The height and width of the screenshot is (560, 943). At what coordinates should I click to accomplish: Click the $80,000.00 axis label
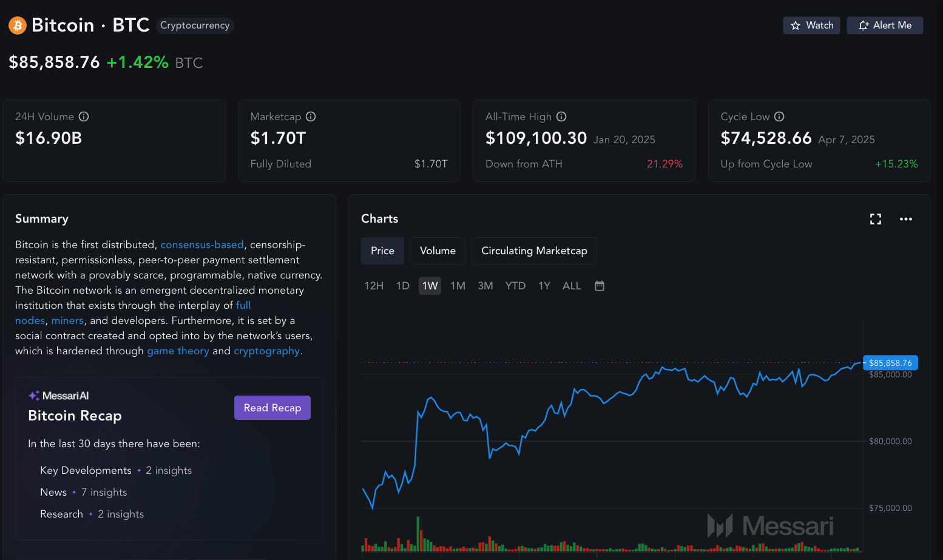click(x=890, y=441)
